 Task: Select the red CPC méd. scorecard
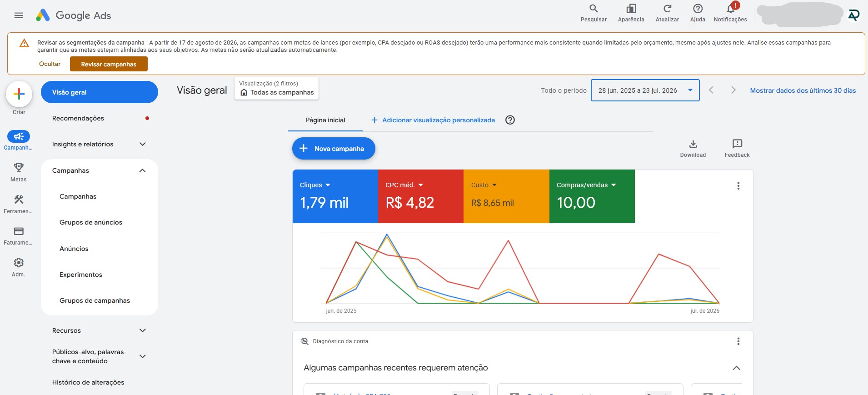pos(421,196)
